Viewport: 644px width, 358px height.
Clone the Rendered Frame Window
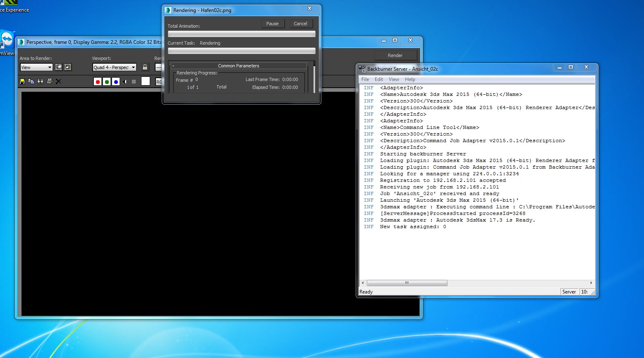40,81
